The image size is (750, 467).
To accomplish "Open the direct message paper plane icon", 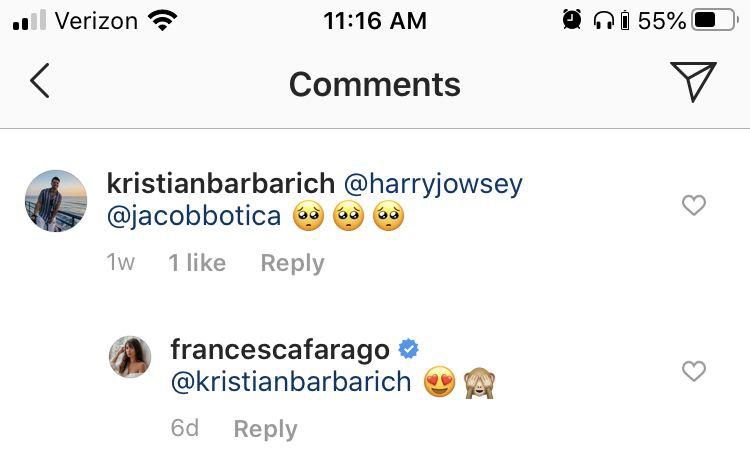I will [x=694, y=81].
